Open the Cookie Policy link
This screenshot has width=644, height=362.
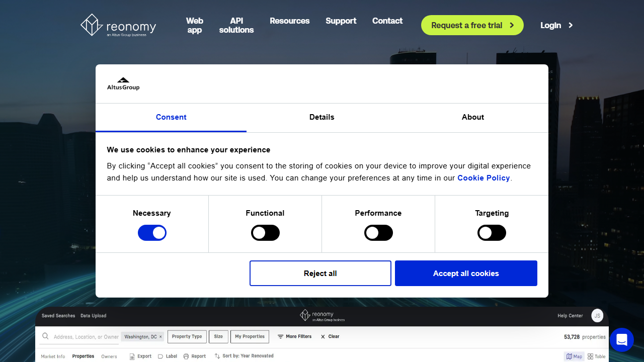pyautogui.click(x=484, y=178)
